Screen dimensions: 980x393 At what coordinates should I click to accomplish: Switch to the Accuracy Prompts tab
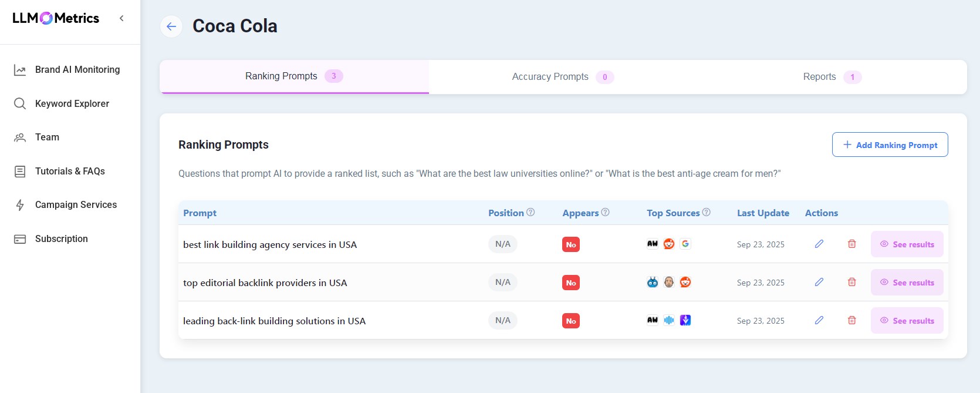click(563, 77)
